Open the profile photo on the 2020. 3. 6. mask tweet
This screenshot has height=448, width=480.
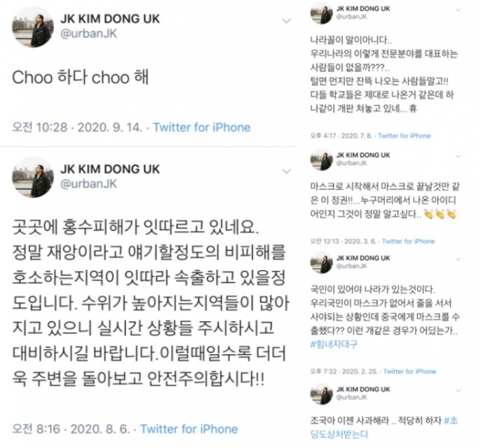[322, 159]
